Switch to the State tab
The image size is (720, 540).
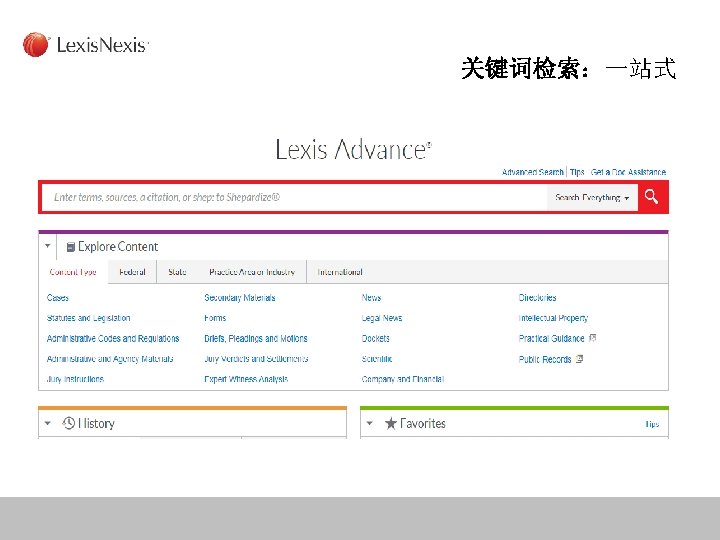[x=177, y=272]
